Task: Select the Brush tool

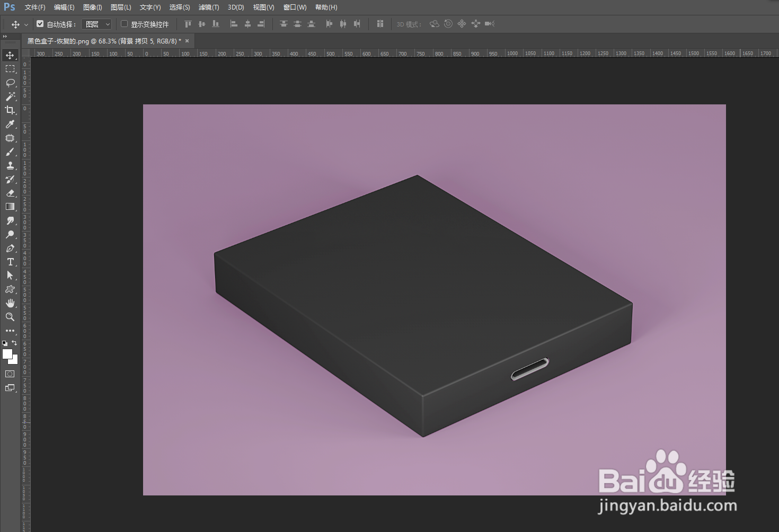Action: 10,152
